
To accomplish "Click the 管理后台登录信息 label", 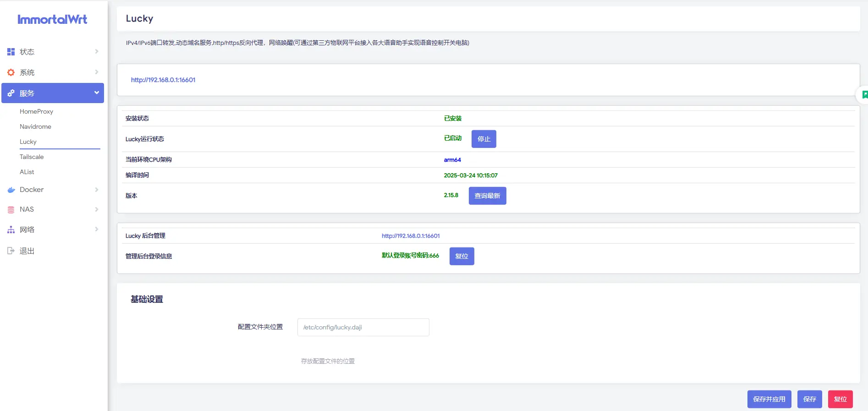I will (x=148, y=256).
